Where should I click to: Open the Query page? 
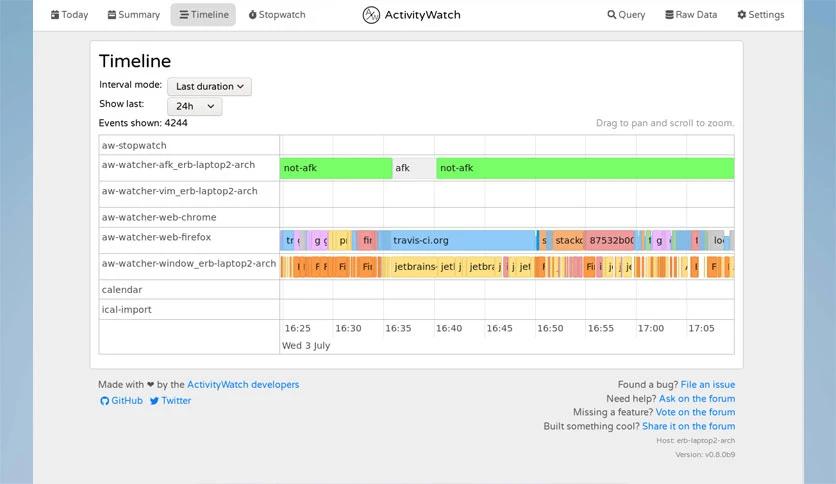(x=626, y=15)
